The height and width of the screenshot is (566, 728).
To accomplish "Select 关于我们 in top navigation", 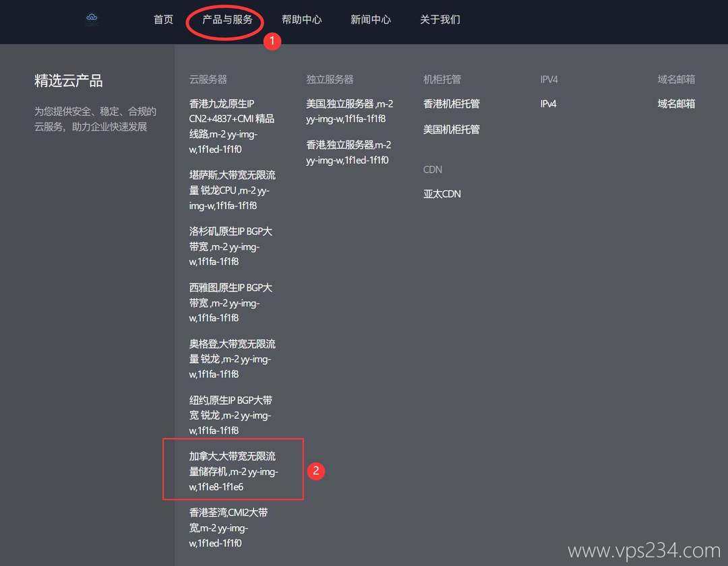I will [440, 20].
